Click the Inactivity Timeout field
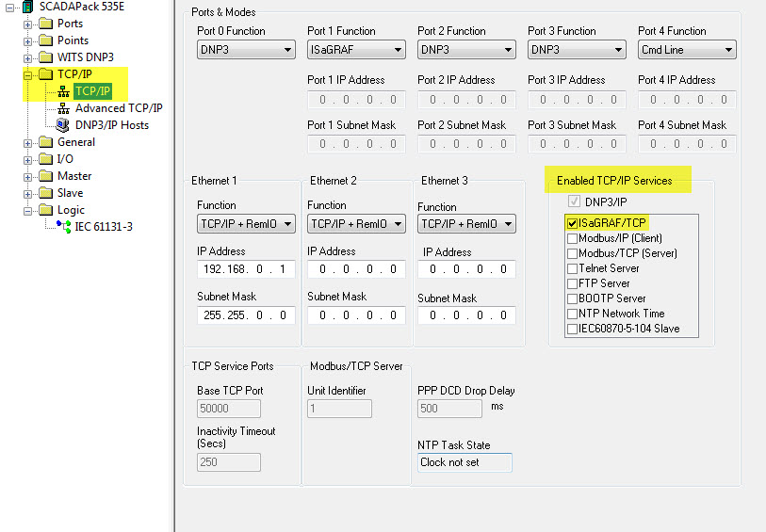766x532 pixels. [229, 462]
